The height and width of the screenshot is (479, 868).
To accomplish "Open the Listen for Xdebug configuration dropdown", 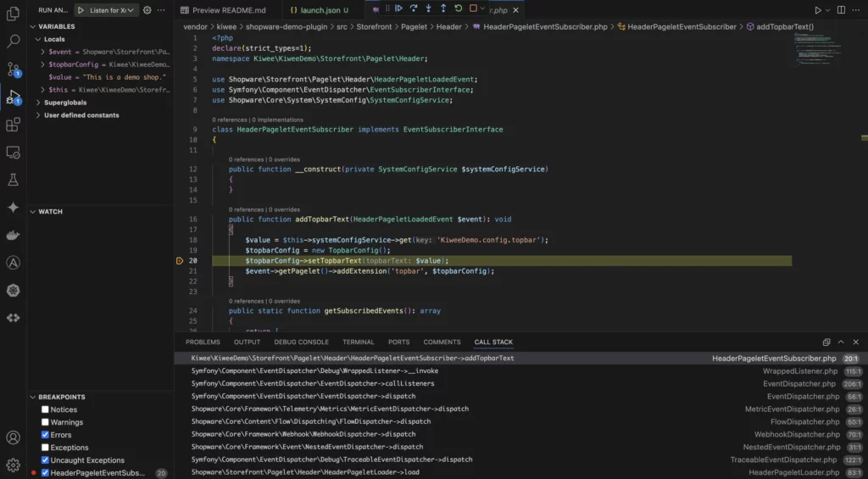I will 113,10.
